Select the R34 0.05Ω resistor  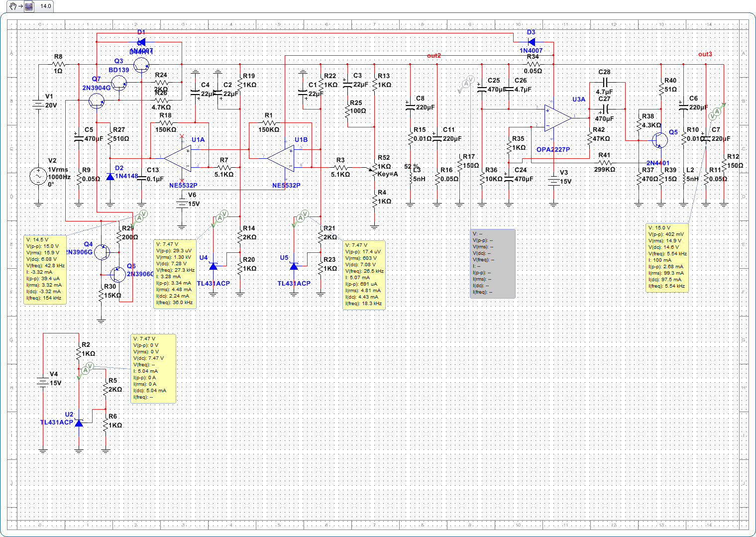point(533,64)
